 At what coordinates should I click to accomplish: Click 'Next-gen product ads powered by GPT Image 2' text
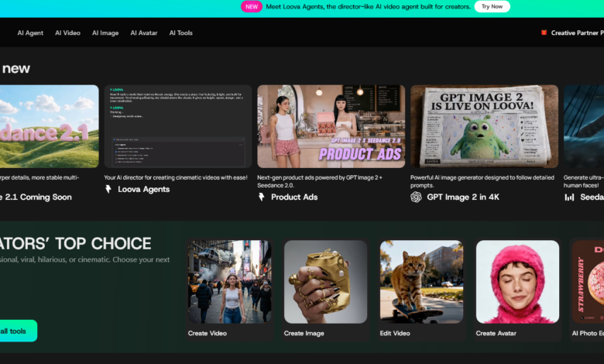(320, 181)
